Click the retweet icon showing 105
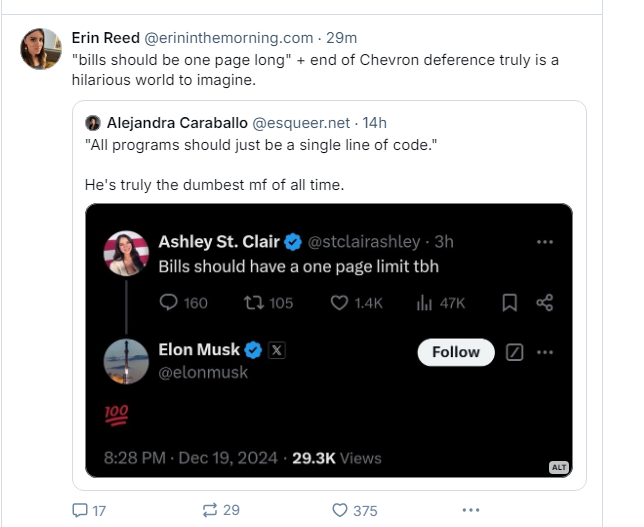This screenshot has width=644, height=527. click(x=252, y=303)
